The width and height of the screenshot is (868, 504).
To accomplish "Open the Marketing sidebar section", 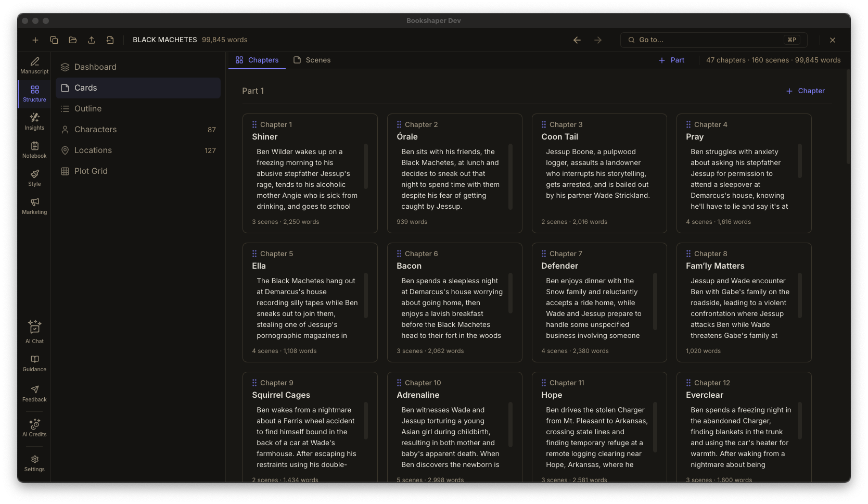I will point(34,206).
